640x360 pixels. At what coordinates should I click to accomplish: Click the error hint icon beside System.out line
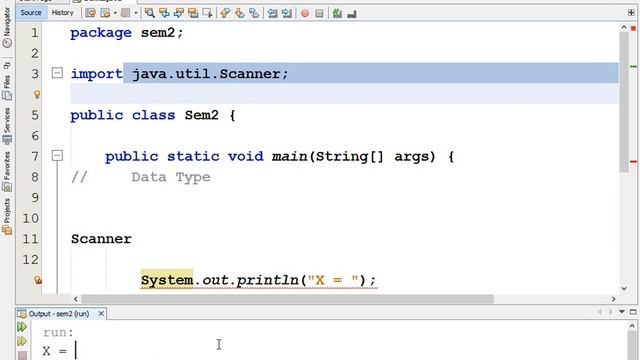point(38,280)
